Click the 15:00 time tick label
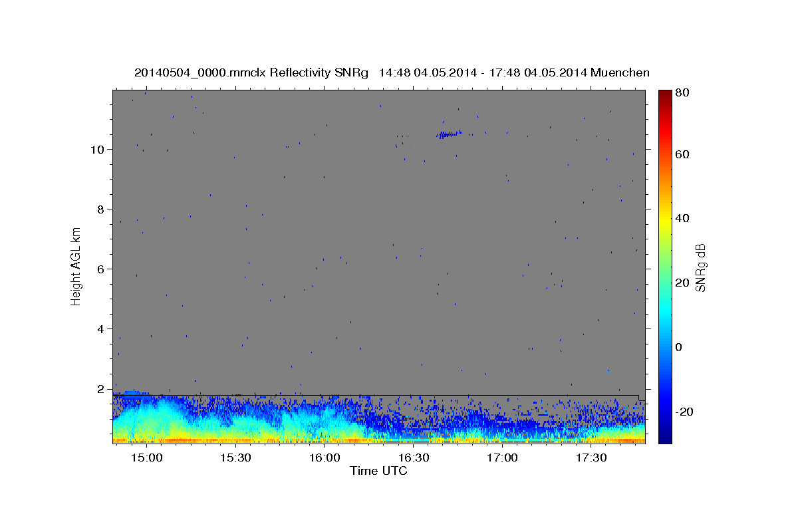 (146, 458)
